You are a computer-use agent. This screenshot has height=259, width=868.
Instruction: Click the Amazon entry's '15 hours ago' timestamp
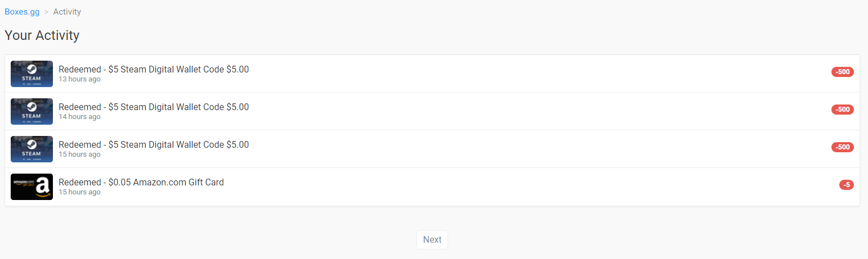[79, 192]
